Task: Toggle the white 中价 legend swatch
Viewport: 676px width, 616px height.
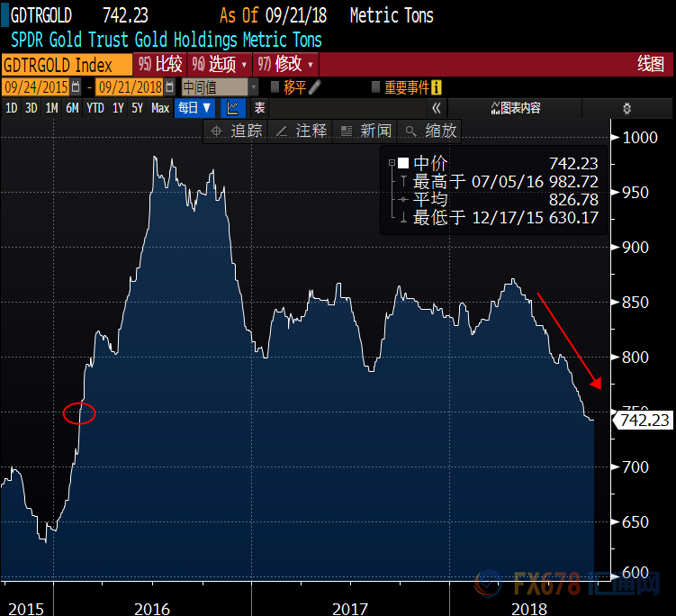Action: pos(403,163)
